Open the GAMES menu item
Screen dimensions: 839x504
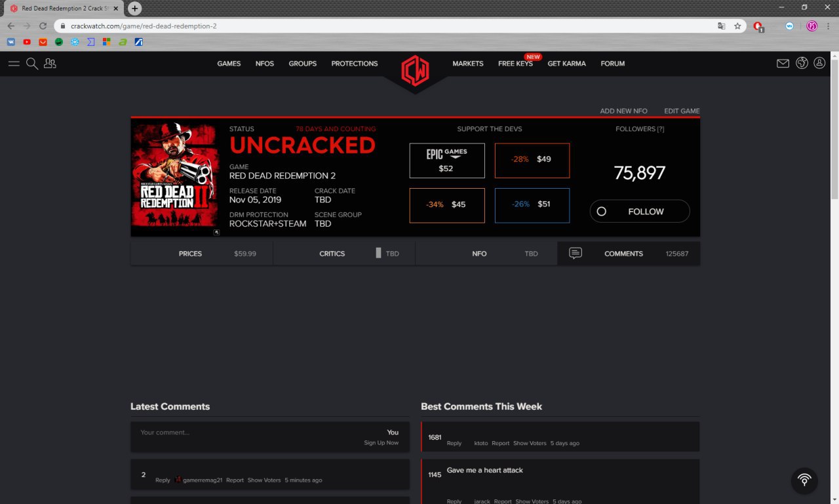coord(229,64)
